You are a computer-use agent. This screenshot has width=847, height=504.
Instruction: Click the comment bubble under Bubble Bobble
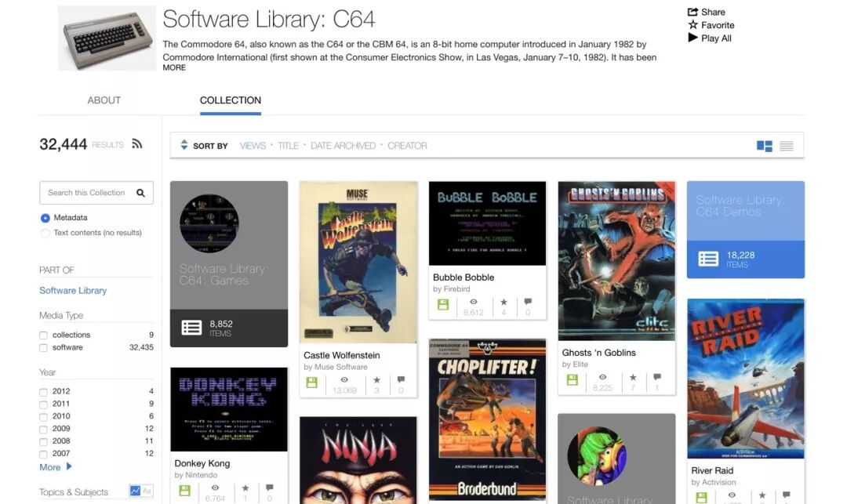[x=528, y=302]
